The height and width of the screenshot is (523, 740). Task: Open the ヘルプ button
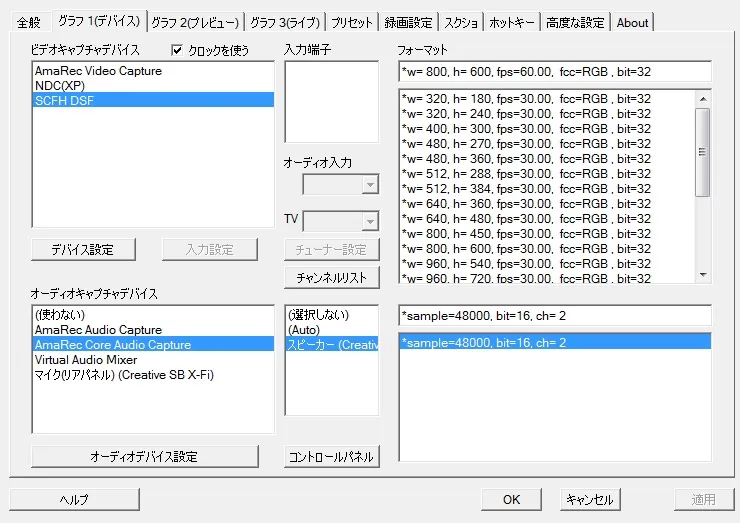74,499
